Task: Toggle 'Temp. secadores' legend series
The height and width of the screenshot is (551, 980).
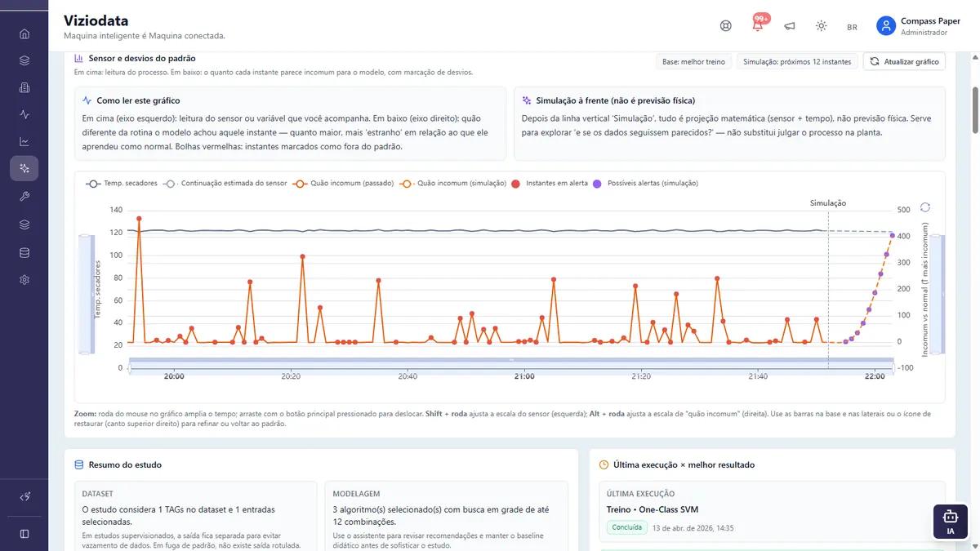Action: coord(121,184)
